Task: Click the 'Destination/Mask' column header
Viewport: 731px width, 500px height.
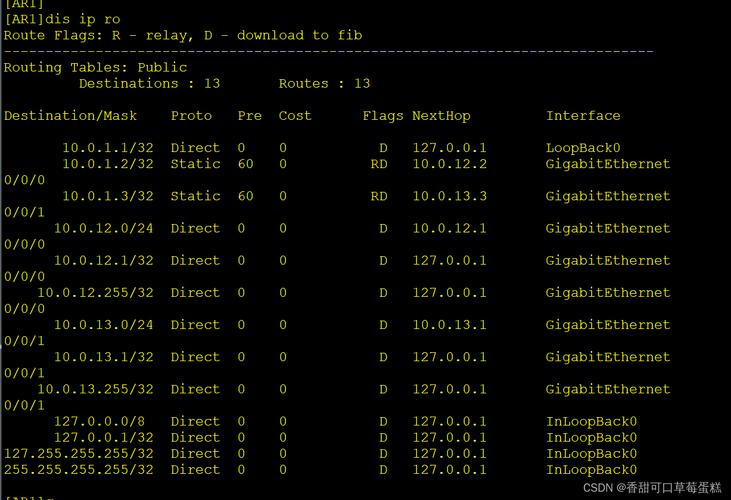Action: pyautogui.click(x=70, y=116)
